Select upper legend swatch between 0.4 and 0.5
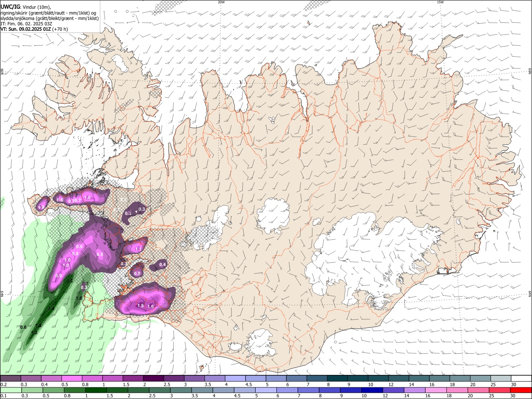Viewport: 532px width, 399px height. pyautogui.click(x=51, y=379)
